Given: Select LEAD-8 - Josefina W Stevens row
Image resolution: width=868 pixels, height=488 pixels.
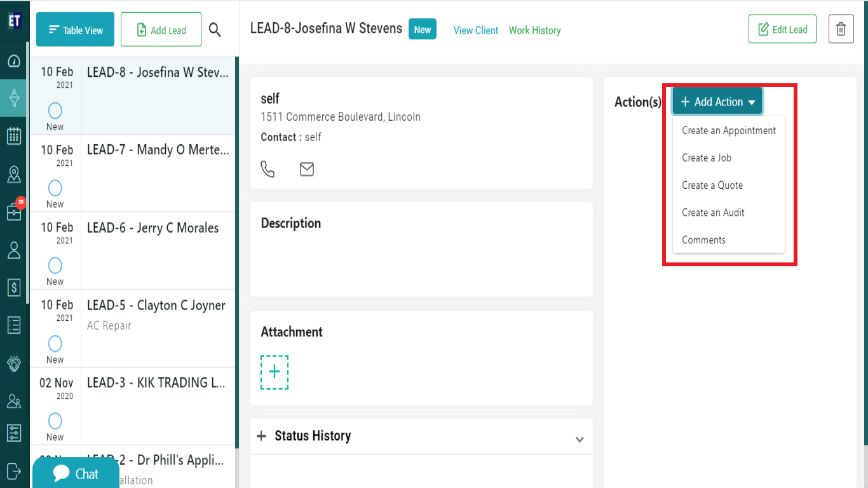Looking at the screenshot, I should (133, 95).
